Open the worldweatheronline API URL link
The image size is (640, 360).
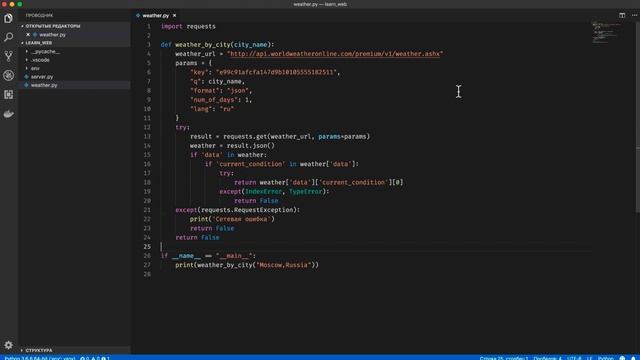pos(335,54)
